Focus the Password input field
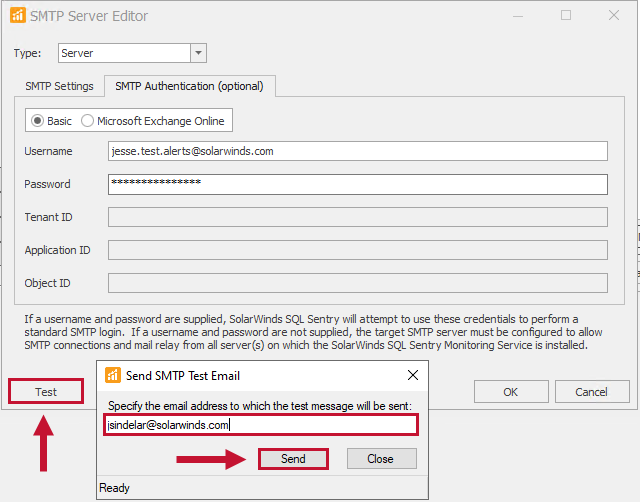 (x=357, y=184)
